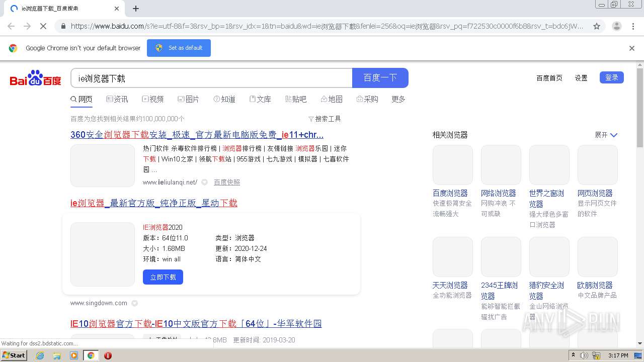Open the 更多 search categories
This screenshot has height=362, width=644.
click(398, 99)
